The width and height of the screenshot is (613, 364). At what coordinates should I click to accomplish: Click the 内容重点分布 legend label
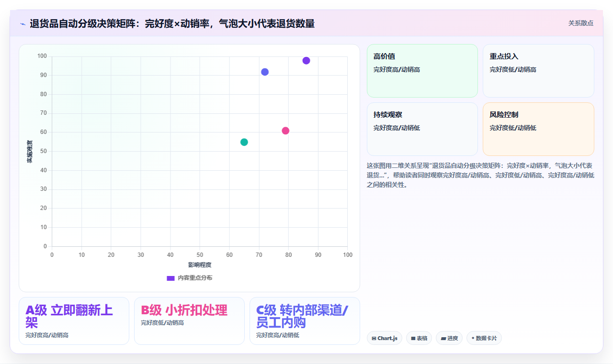pyautogui.click(x=195, y=278)
